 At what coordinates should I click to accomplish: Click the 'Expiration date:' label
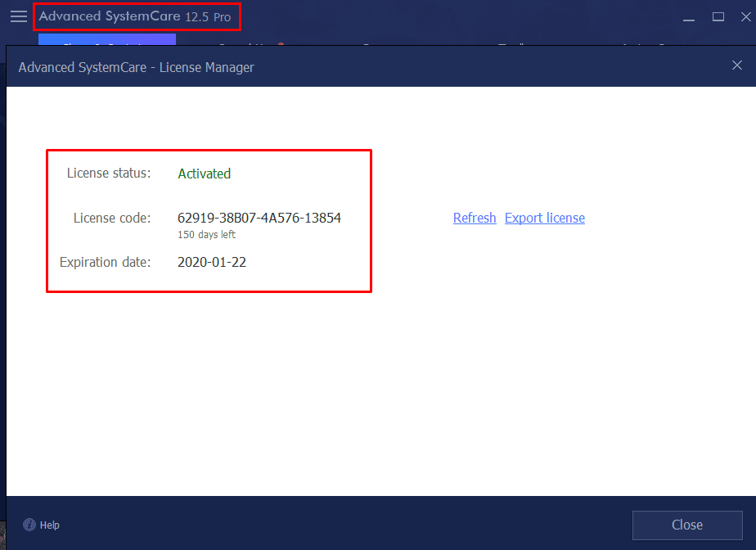point(105,263)
